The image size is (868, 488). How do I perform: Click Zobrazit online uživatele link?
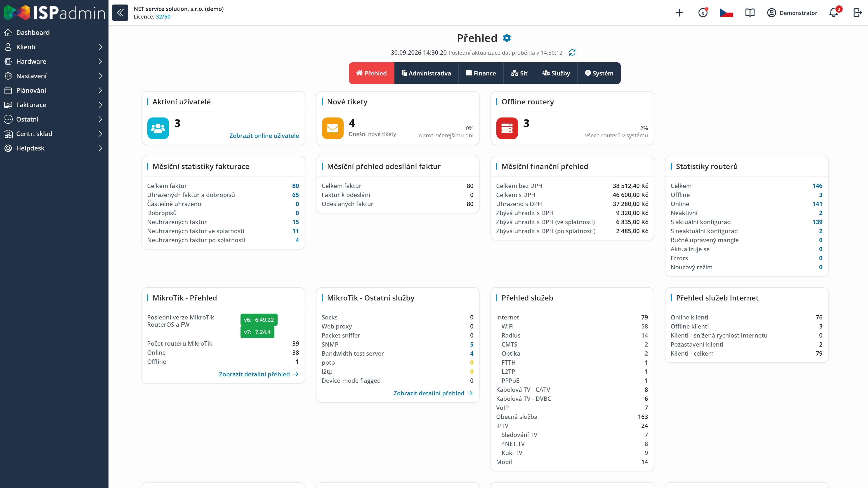click(x=264, y=135)
